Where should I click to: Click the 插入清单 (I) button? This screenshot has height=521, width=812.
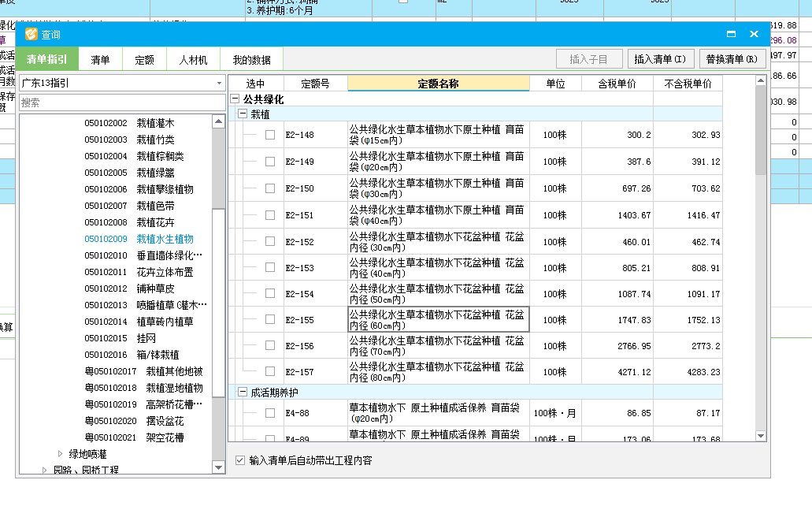(x=660, y=59)
